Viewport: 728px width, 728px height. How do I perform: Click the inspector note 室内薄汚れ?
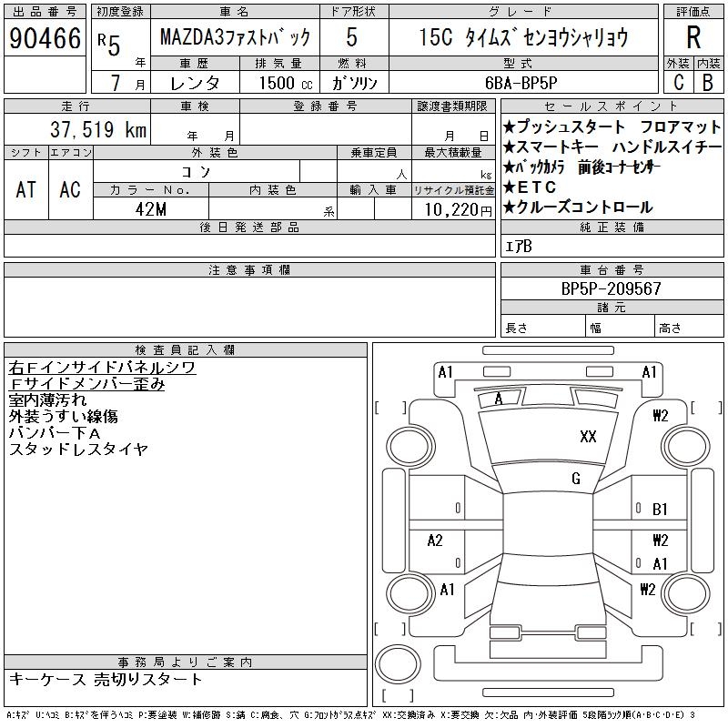[47, 399]
